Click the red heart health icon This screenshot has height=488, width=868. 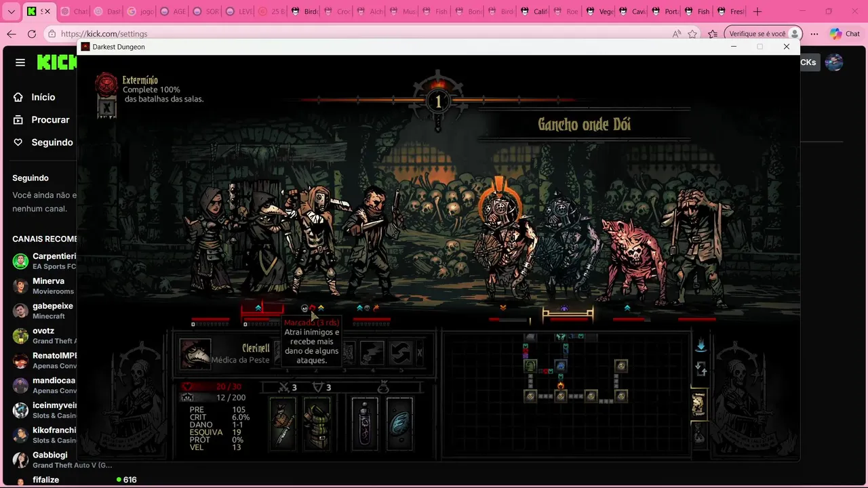187,386
